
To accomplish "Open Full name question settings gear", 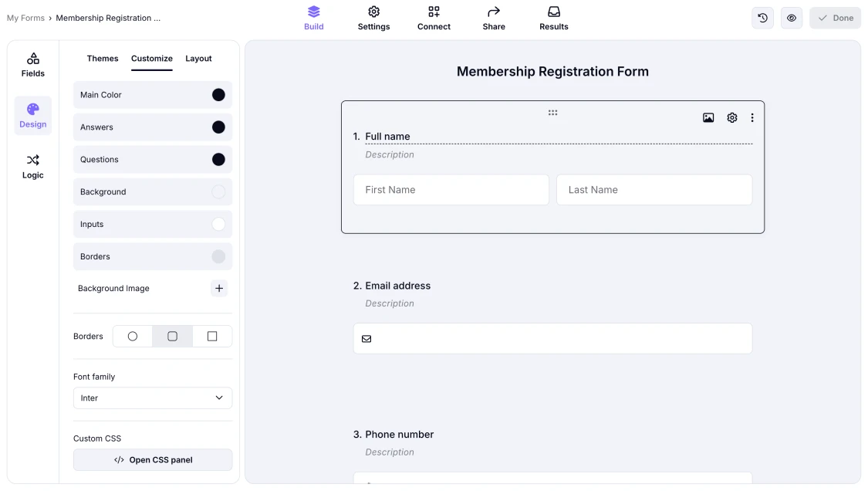I will pos(732,118).
